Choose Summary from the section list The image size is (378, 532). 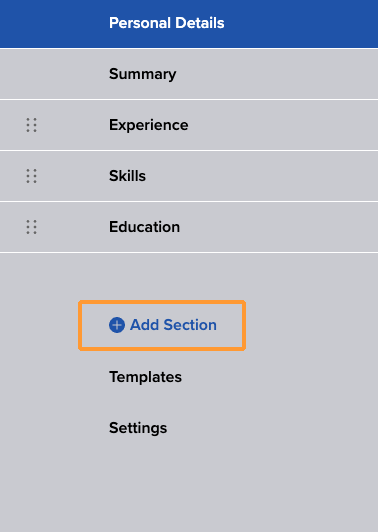tap(189, 74)
